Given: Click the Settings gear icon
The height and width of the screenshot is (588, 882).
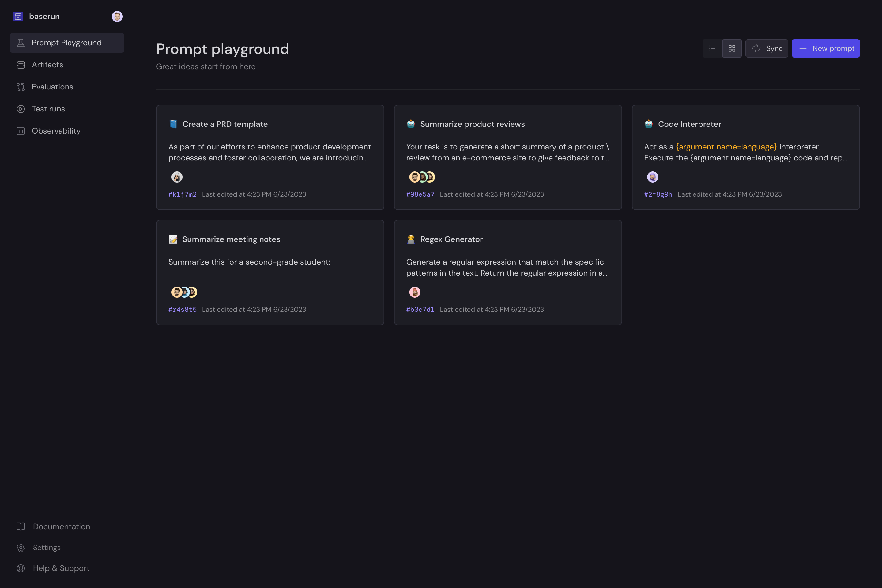Looking at the screenshot, I should coord(21,548).
